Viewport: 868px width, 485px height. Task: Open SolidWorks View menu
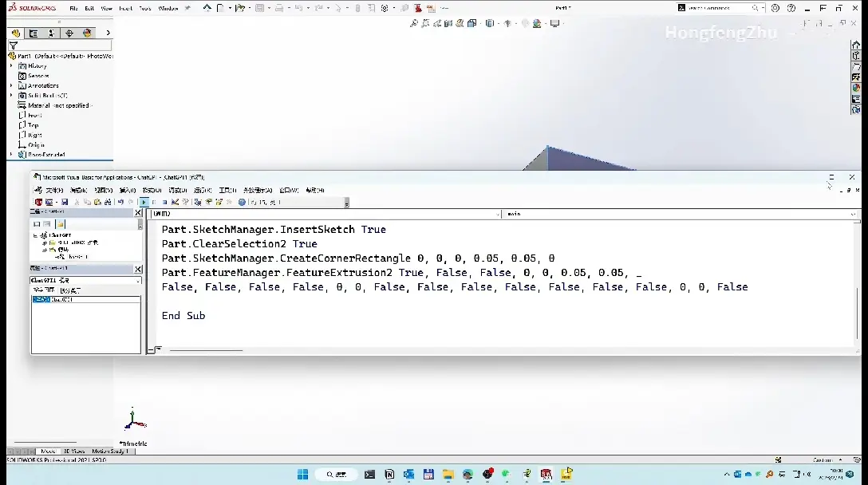pos(107,8)
